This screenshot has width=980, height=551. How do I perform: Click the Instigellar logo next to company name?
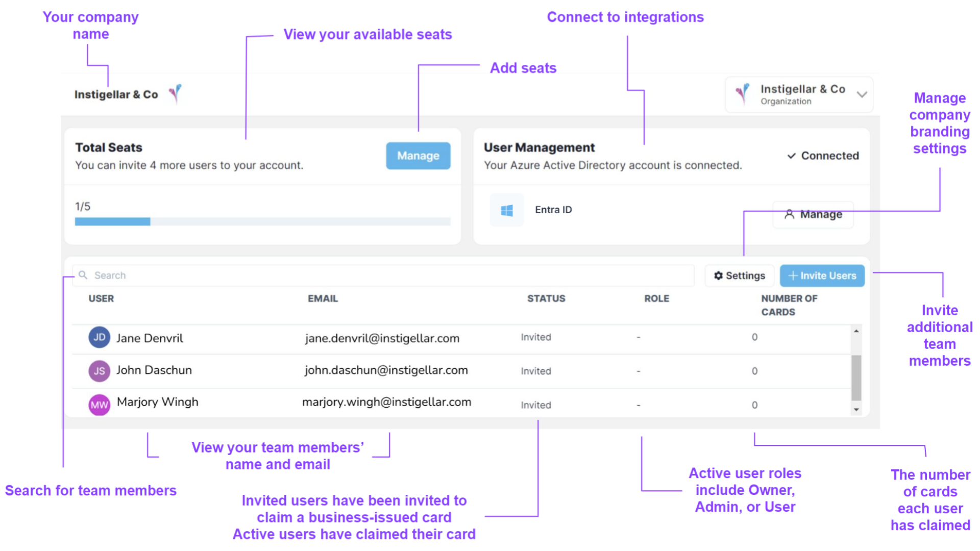176,93
